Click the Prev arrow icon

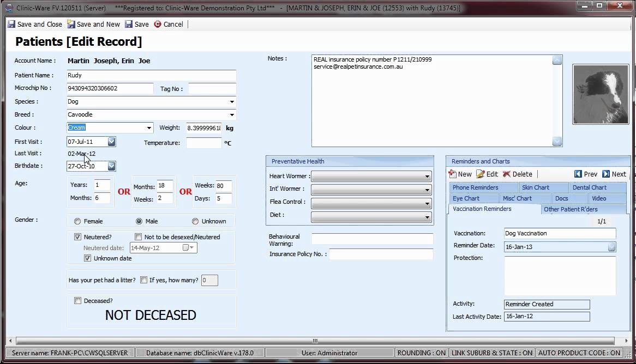pyautogui.click(x=578, y=174)
